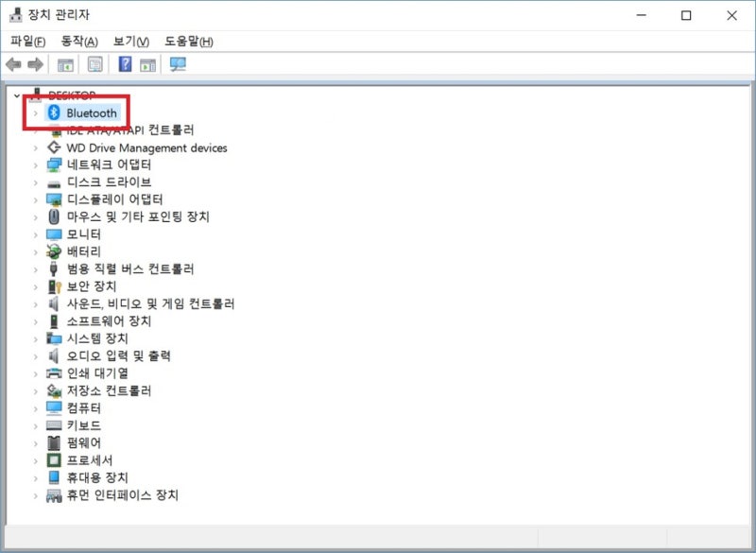Click the Forward arrow toolbar icon

[35, 64]
